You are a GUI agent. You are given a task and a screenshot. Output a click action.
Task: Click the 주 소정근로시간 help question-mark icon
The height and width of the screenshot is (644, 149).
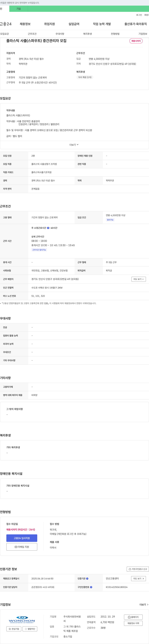tap(48, 228)
